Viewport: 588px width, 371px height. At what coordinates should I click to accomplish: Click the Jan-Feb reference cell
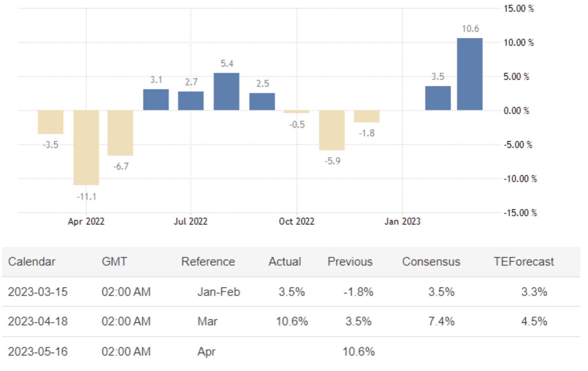218,292
